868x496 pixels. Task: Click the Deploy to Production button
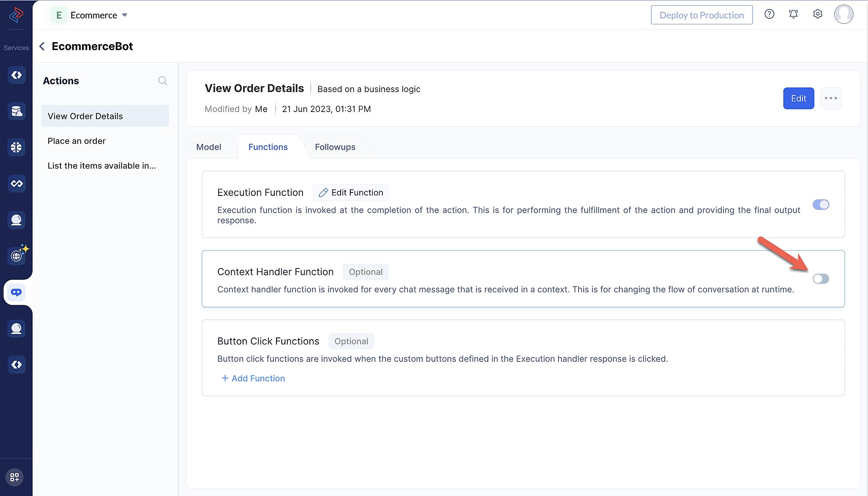702,14
